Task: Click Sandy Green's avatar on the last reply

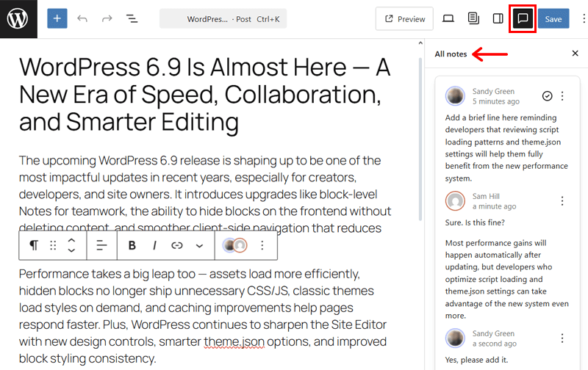Action: coord(455,338)
